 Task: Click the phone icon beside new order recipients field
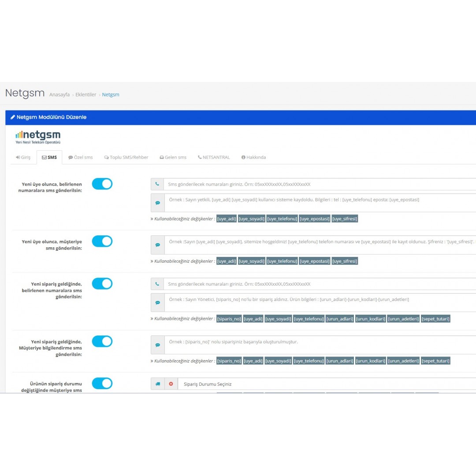pyautogui.click(x=157, y=284)
